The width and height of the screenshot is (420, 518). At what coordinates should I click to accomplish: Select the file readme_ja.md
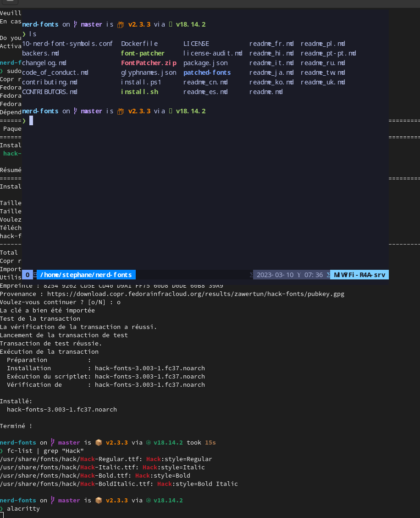click(271, 72)
